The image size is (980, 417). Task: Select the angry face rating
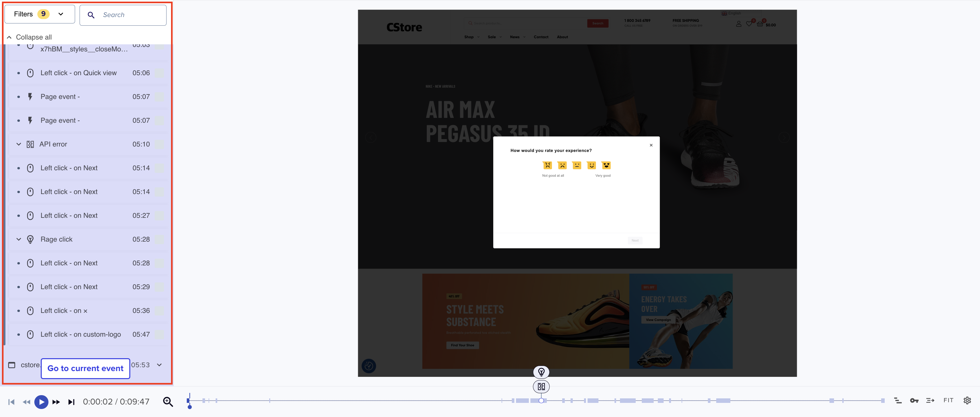click(547, 165)
